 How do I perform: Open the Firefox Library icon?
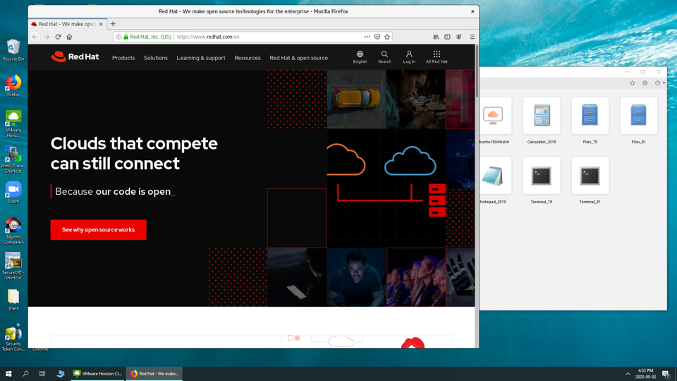pos(436,37)
